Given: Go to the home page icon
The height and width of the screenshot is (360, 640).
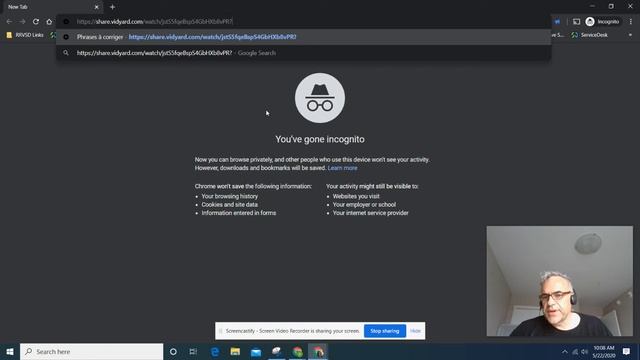Looking at the screenshot, I should click(x=49, y=22).
